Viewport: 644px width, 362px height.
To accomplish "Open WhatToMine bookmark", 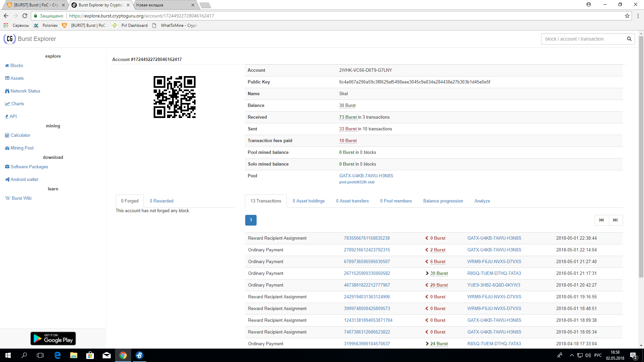I will [174, 25].
